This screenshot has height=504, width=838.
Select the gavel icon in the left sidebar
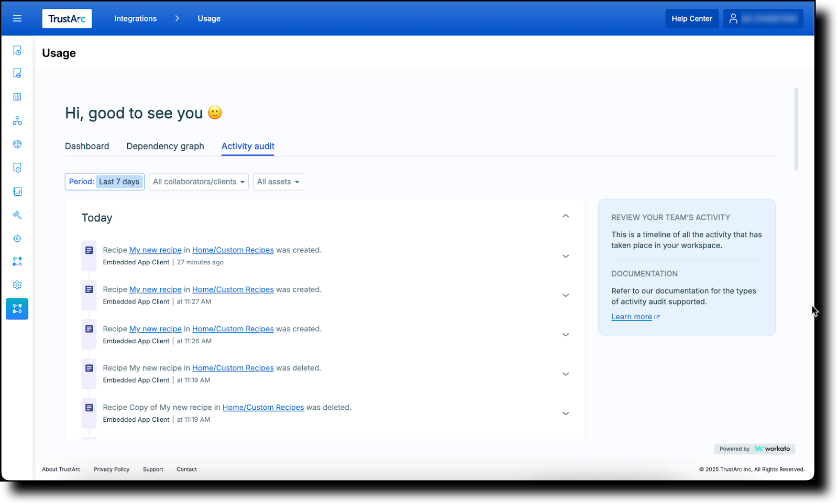point(17,215)
